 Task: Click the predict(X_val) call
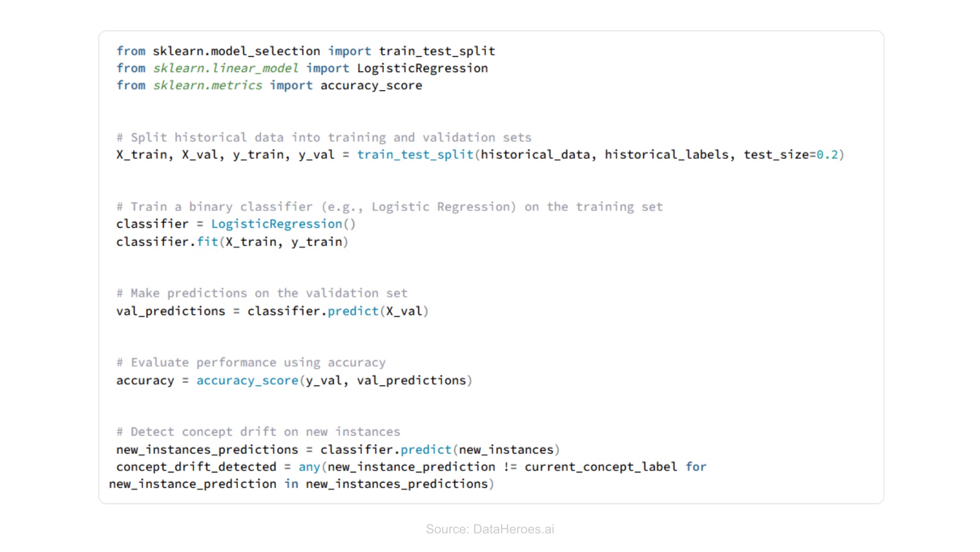coord(378,311)
